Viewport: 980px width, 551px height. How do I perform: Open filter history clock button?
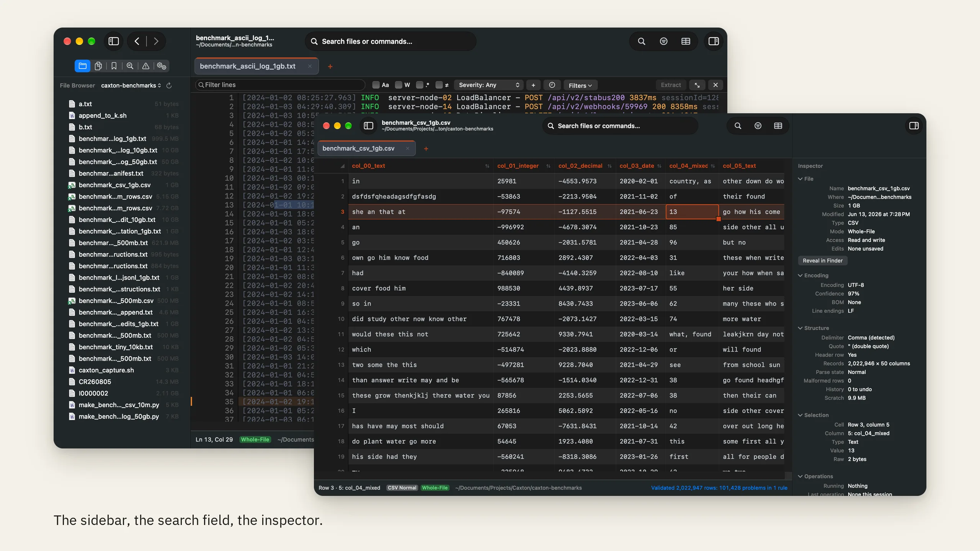[x=552, y=85]
